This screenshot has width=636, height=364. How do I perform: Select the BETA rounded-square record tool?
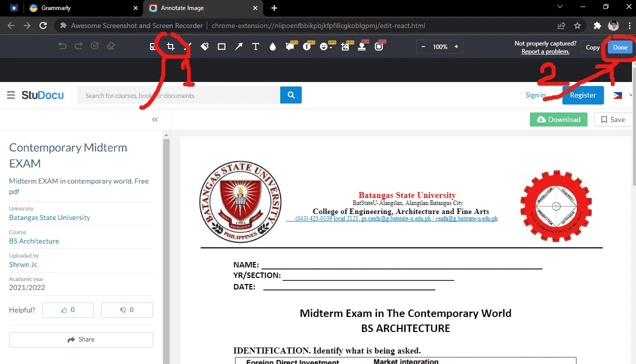379,46
